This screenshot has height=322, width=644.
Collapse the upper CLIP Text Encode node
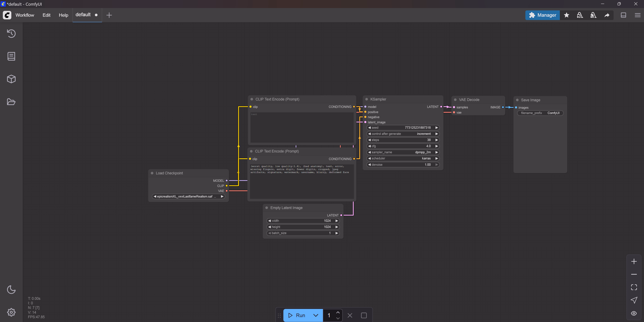(252, 99)
